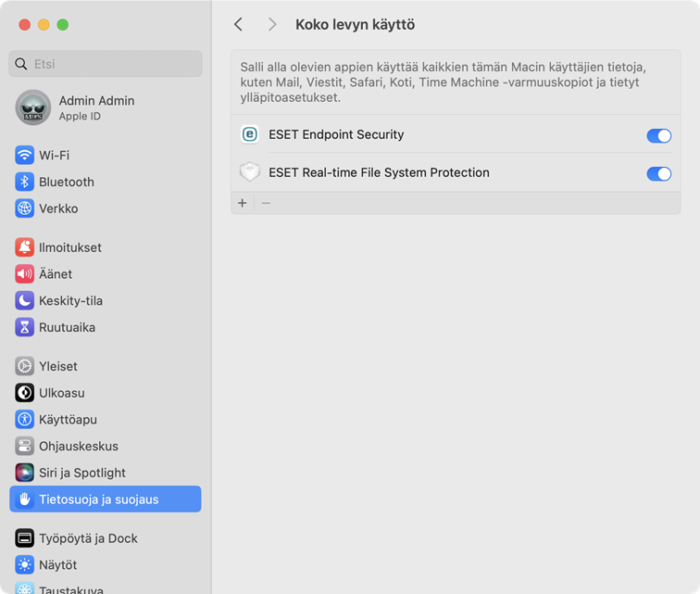Select Ulkoasu label in sidebar
700x594 pixels.
tap(62, 393)
